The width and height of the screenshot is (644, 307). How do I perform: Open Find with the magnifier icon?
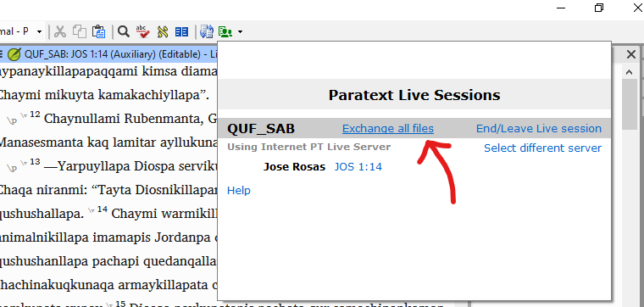(x=123, y=31)
